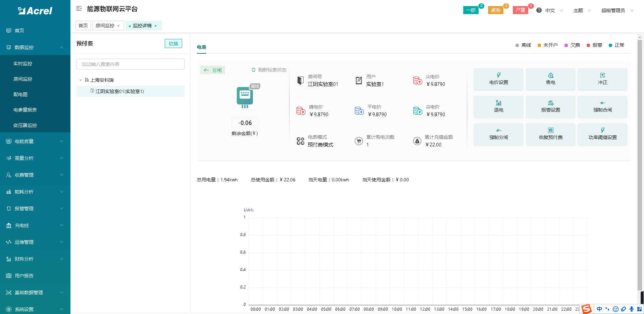Open the 报警设置 alarm settings tile

point(550,107)
